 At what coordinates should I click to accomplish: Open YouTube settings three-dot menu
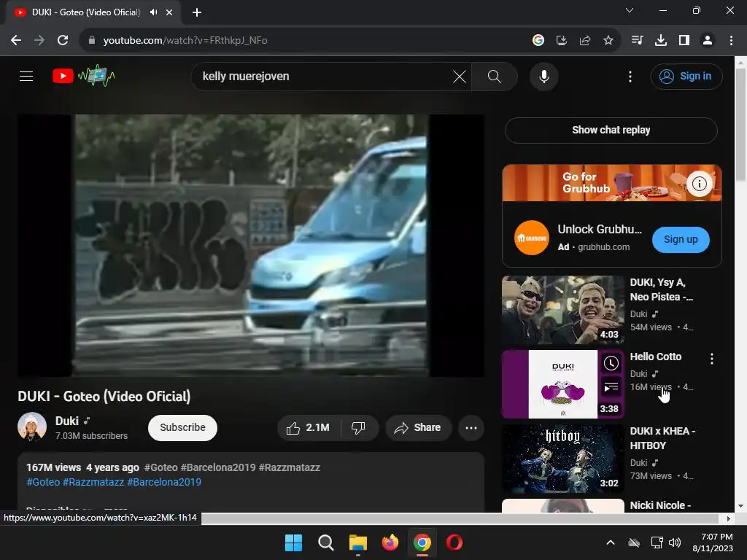(x=630, y=76)
